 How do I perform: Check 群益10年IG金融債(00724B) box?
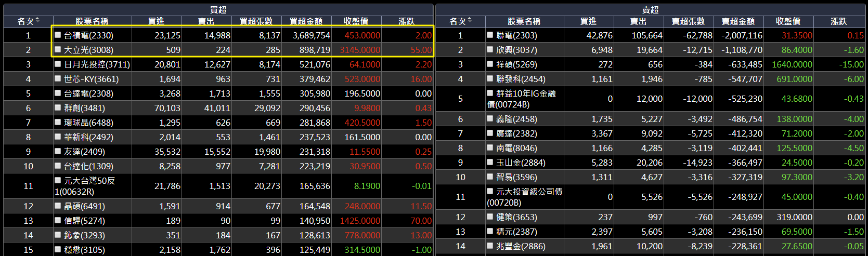490,93
